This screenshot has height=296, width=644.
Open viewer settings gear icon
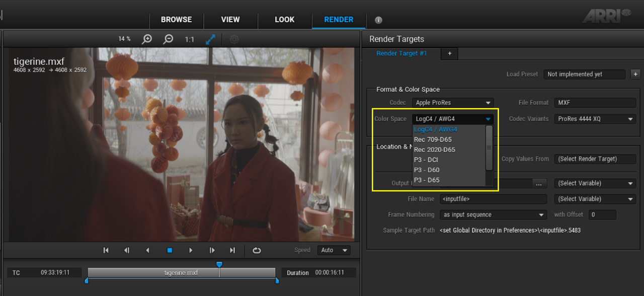click(x=234, y=39)
